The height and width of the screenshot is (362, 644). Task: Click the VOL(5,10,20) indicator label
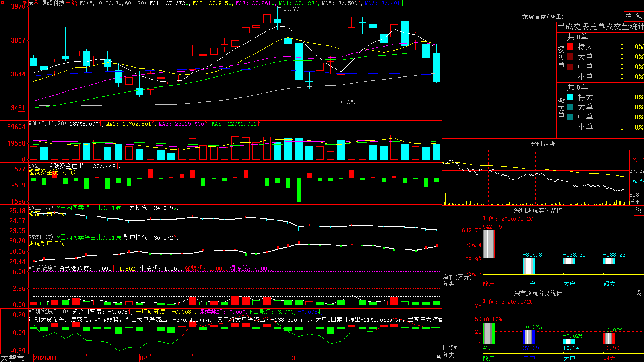coord(47,124)
